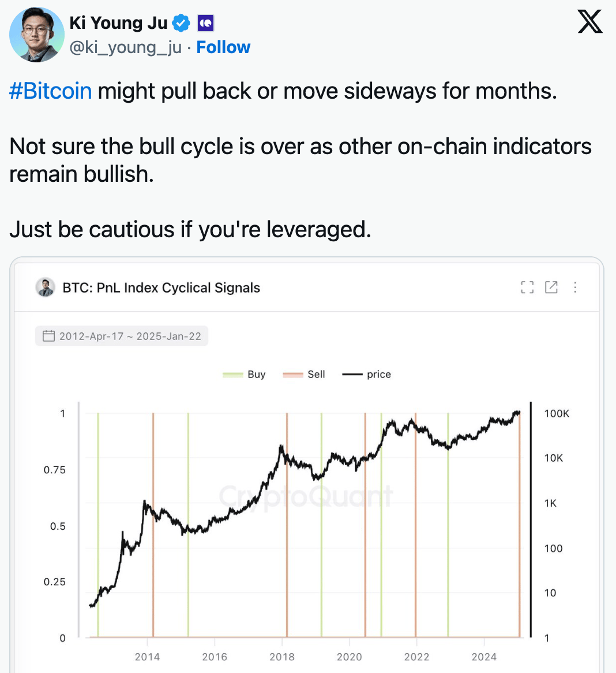Open Ki Young Ju's profile photo
Screen dimensions: 616x673
pyautogui.click(x=37, y=35)
